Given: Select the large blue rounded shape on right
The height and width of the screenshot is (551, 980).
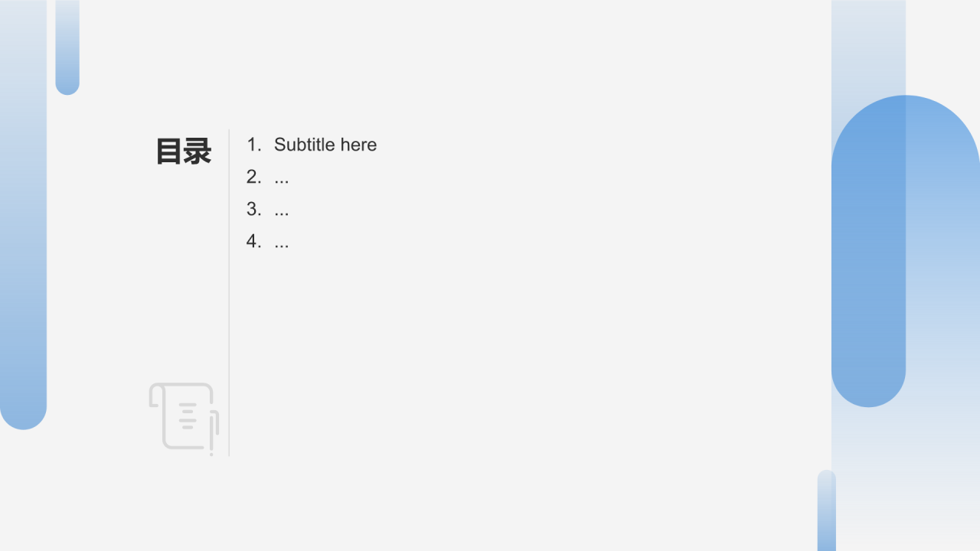Looking at the screenshot, I should click(906, 251).
